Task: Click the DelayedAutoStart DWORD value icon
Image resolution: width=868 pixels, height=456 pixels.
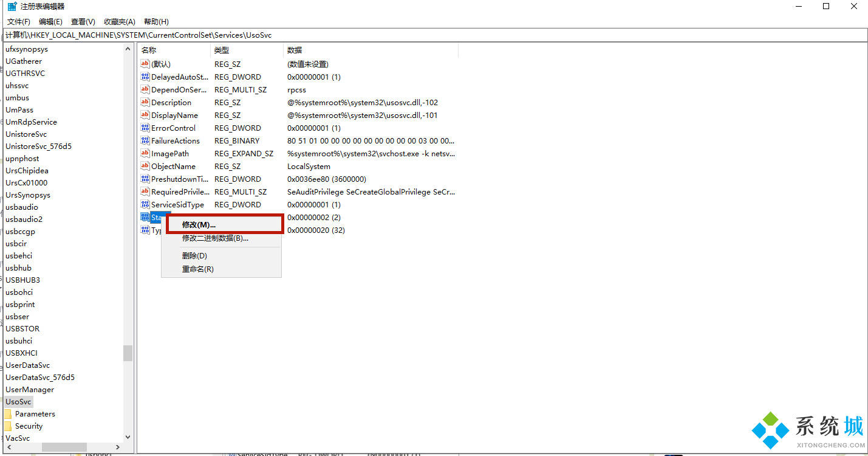Action: point(145,77)
